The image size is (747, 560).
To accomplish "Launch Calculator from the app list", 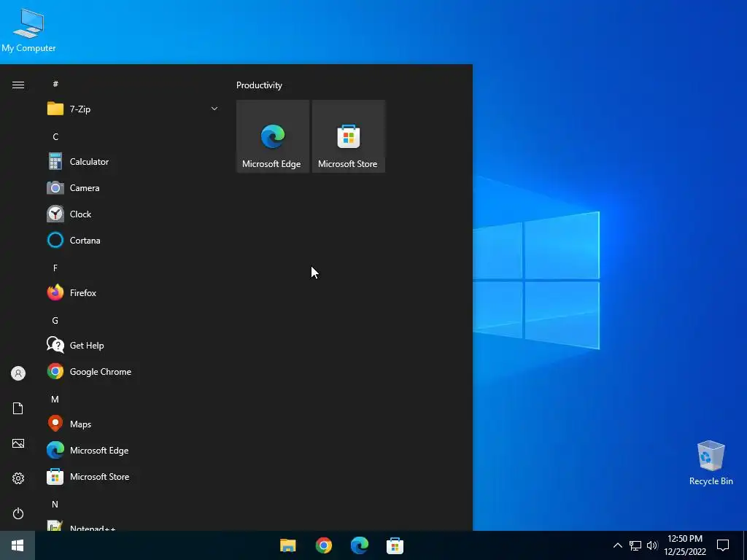I will [x=133, y=162].
